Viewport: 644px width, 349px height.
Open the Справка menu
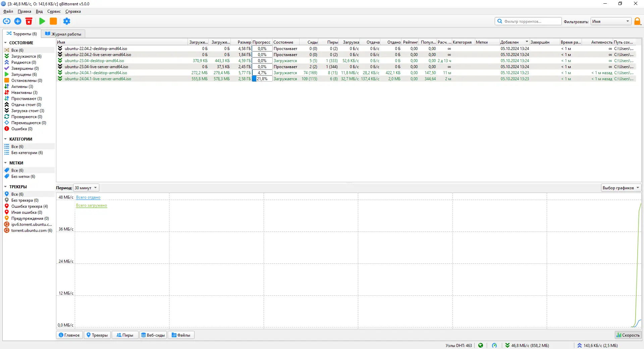coord(73,11)
